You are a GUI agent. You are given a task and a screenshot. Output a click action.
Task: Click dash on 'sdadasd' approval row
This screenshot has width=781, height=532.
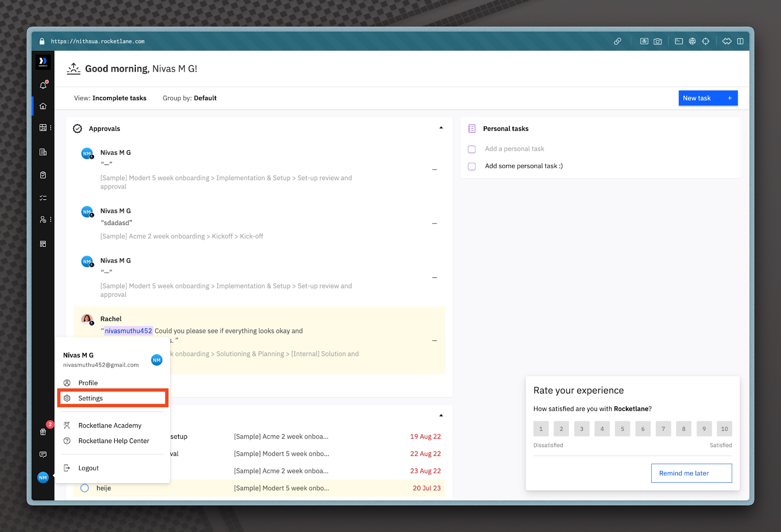[x=434, y=224]
